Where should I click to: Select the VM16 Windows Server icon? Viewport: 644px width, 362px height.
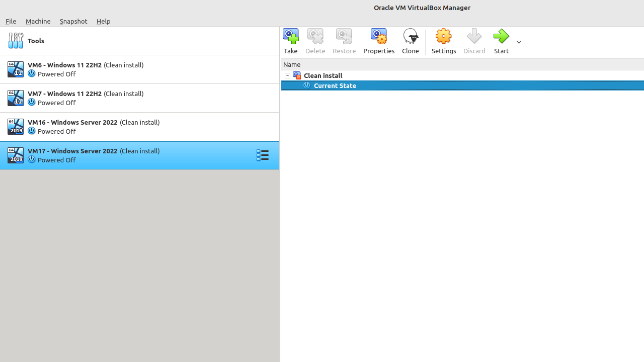(16, 127)
